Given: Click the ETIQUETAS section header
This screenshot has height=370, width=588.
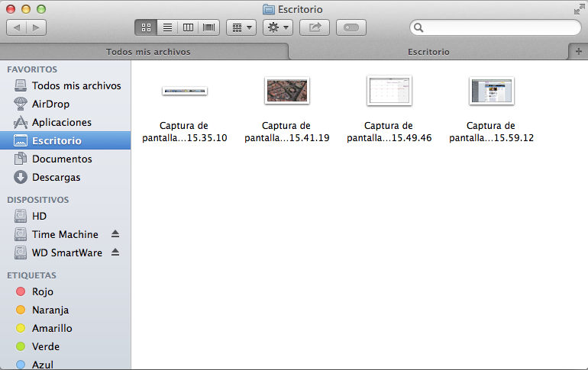Looking at the screenshot, I should (31, 275).
